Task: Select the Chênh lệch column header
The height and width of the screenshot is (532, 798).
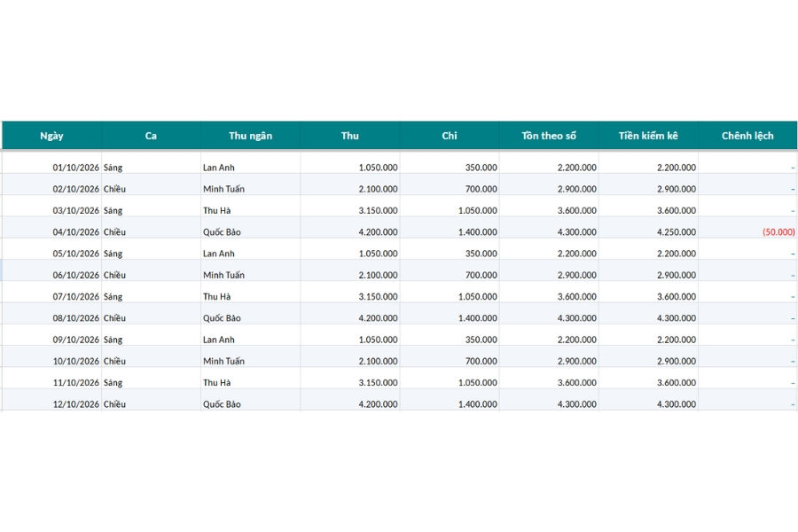Action: tap(747, 136)
